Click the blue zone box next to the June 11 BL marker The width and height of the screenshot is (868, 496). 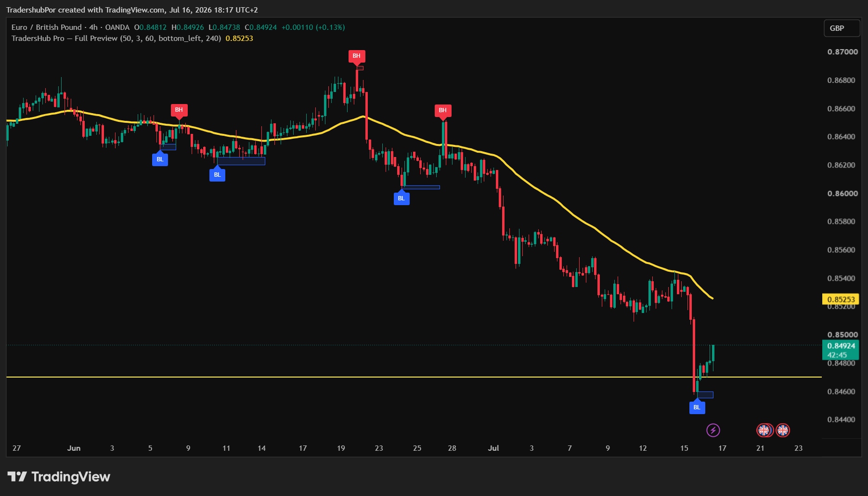coord(241,161)
